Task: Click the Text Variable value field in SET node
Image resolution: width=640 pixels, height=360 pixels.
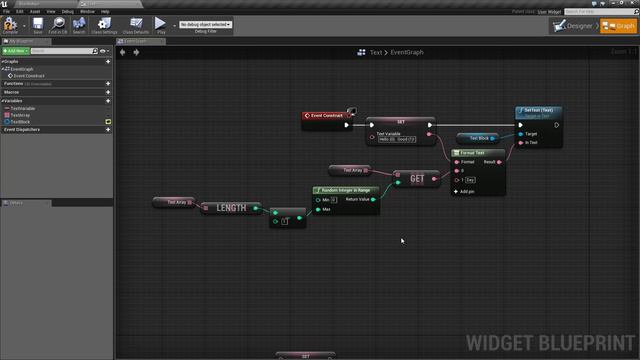Action: [397, 140]
